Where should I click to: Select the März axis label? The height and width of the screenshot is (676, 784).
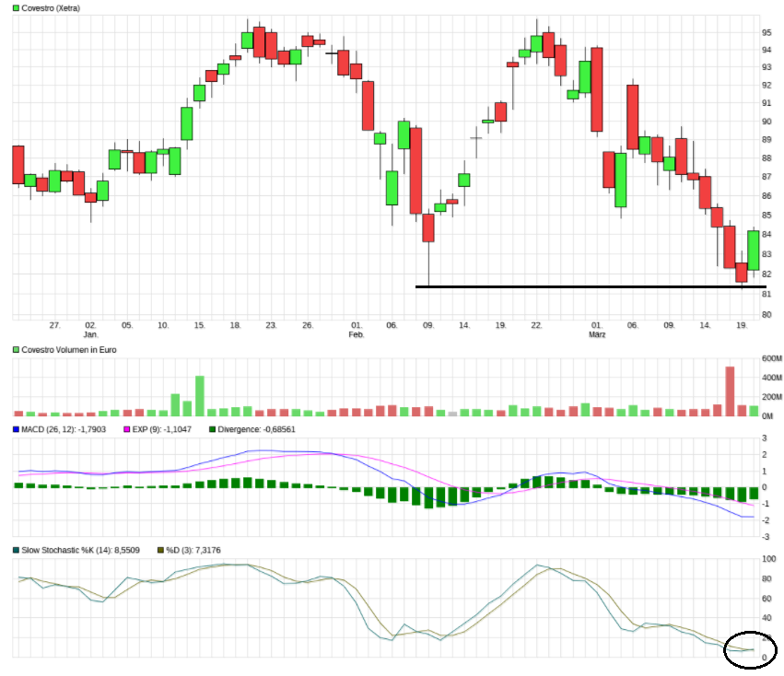pos(597,334)
